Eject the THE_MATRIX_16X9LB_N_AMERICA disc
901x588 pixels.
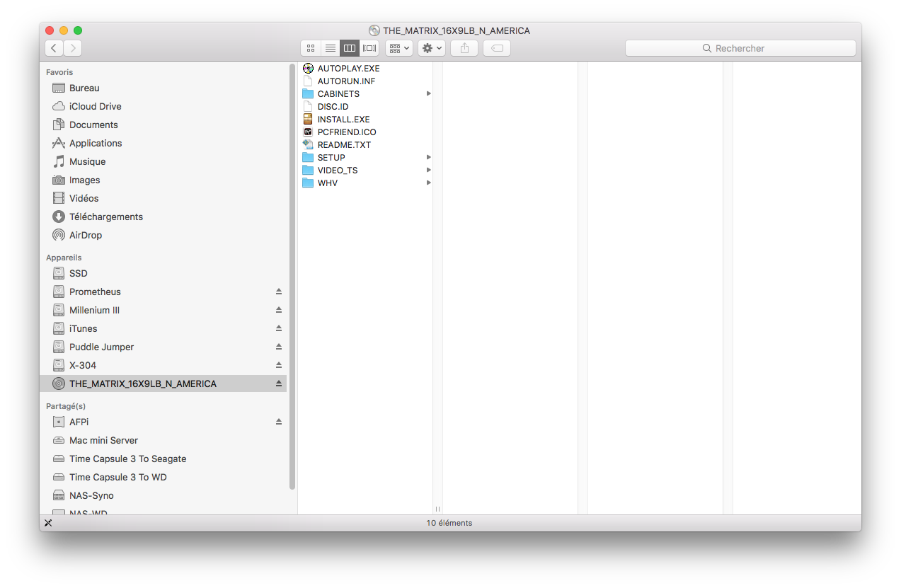point(279,384)
